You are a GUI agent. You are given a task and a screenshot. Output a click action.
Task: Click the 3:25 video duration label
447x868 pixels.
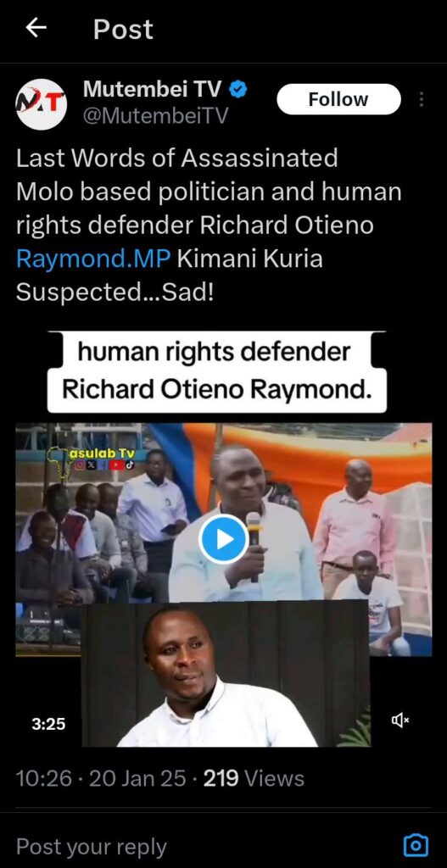48,724
